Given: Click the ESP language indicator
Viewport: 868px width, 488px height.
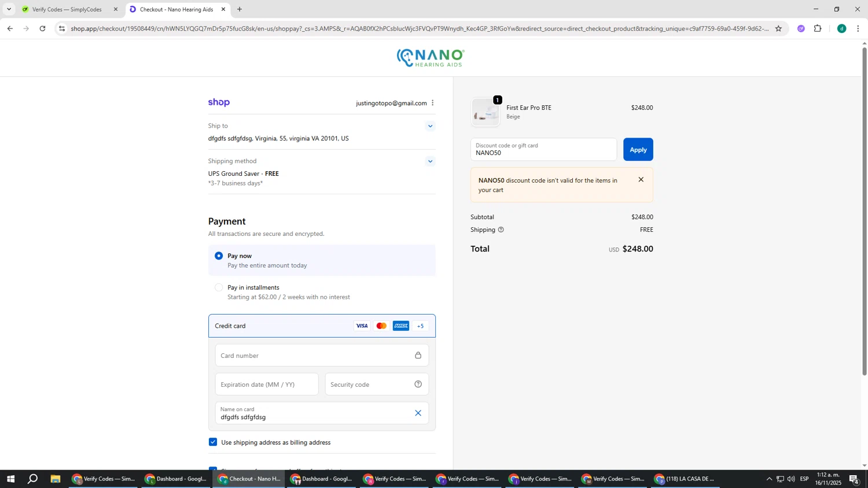Looking at the screenshot, I should tap(804, 479).
